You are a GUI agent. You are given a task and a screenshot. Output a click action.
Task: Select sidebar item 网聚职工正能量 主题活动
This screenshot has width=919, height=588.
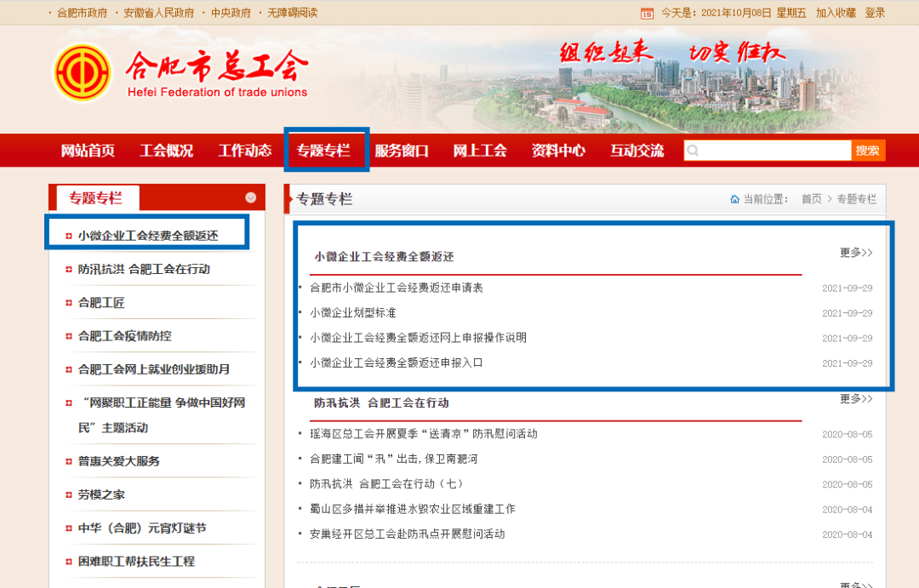162,415
